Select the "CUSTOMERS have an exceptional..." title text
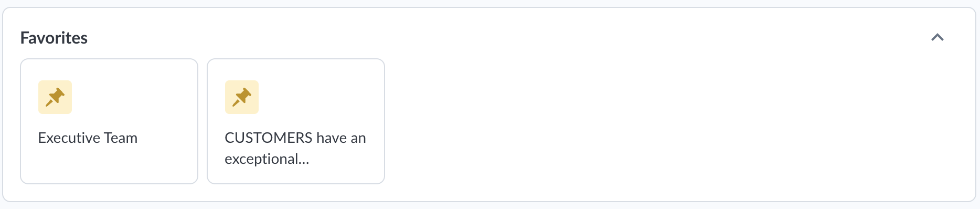The image size is (980, 209). (295, 148)
